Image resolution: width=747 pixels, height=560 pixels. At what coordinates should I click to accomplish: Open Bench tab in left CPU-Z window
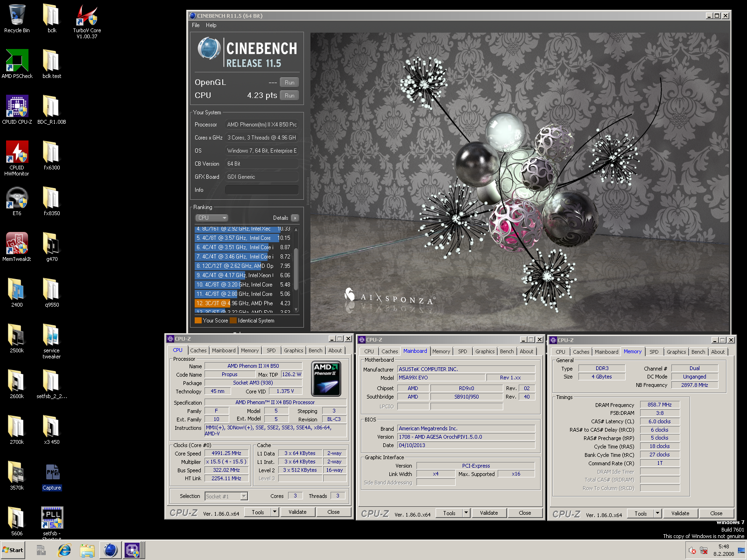[x=315, y=350]
